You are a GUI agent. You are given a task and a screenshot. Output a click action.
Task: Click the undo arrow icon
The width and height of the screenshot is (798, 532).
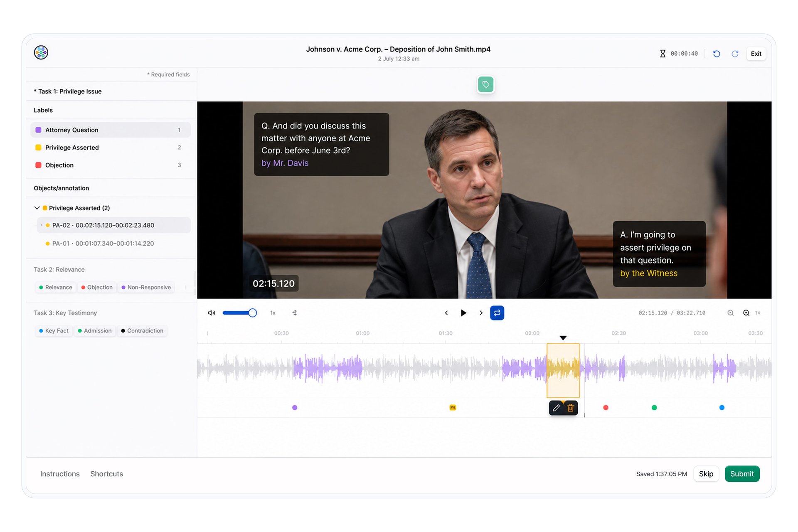click(x=717, y=54)
